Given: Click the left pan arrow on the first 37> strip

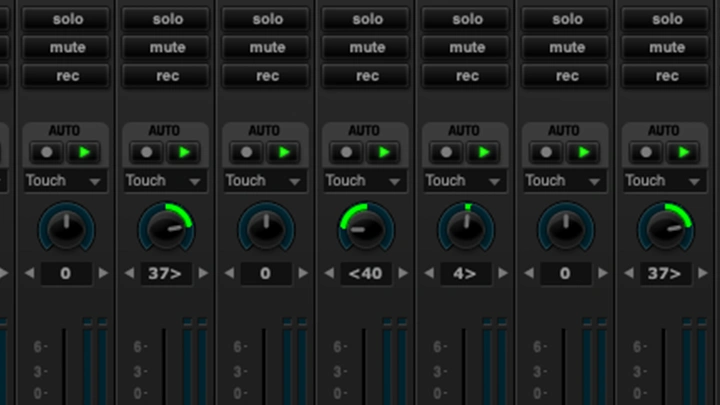Looking at the screenshot, I should tap(129, 274).
